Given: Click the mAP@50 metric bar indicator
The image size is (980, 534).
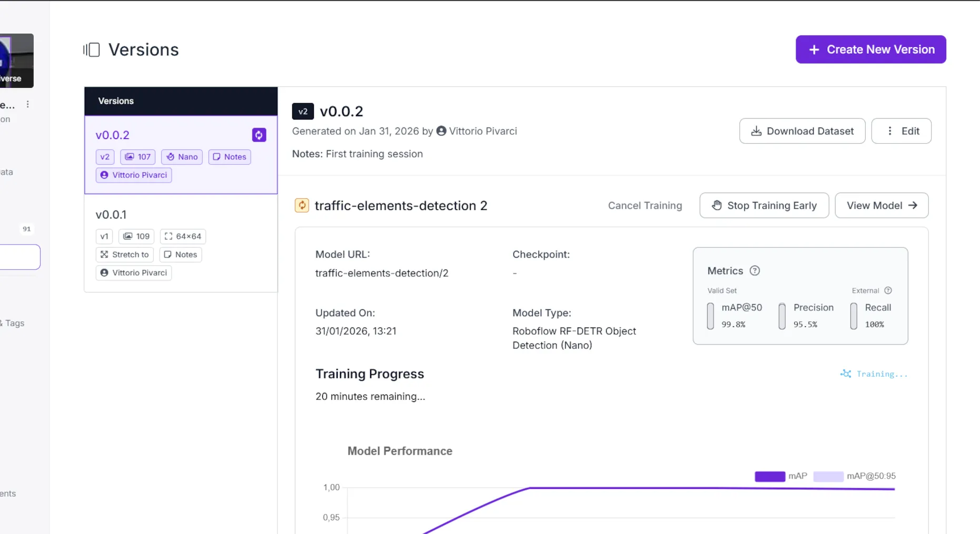Looking at the screenshot, I should tap(710, 316).
